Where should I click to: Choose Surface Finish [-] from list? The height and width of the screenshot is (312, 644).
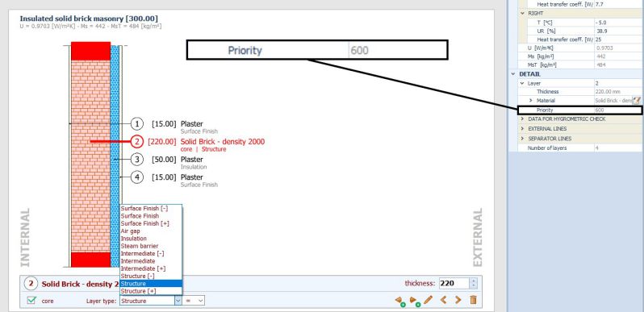[151, 209]
